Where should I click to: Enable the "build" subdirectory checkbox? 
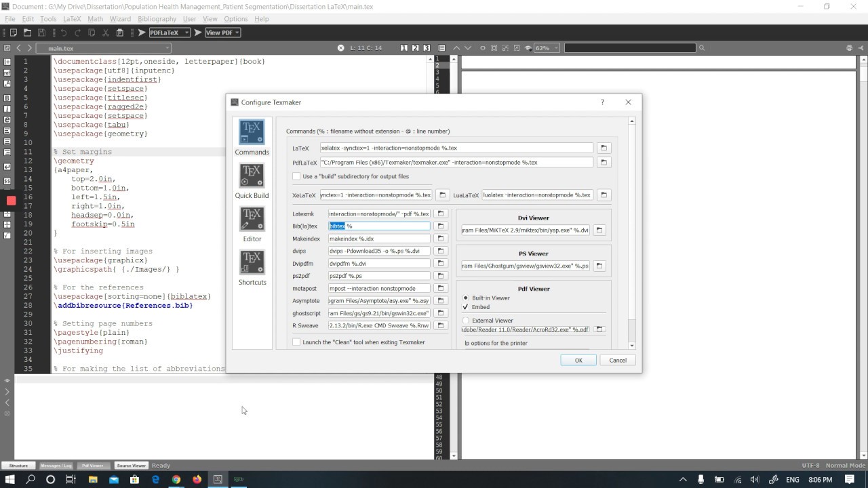tap(296, 176)
